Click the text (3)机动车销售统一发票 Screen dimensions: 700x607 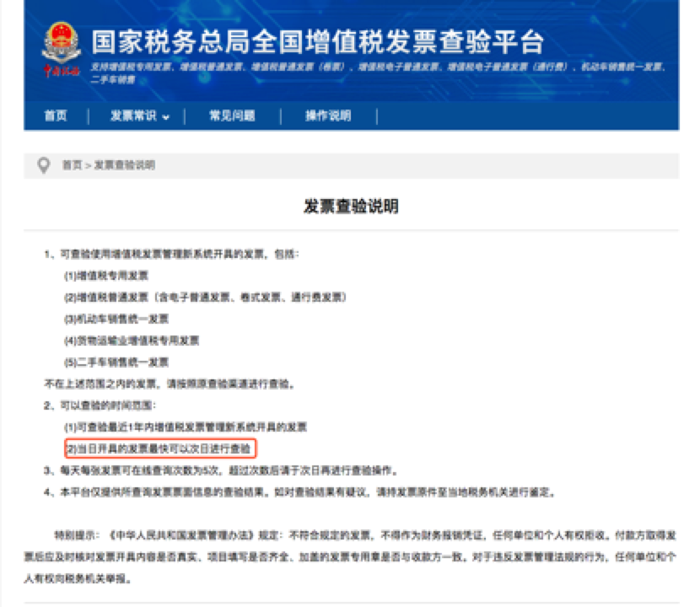(116, 320)
